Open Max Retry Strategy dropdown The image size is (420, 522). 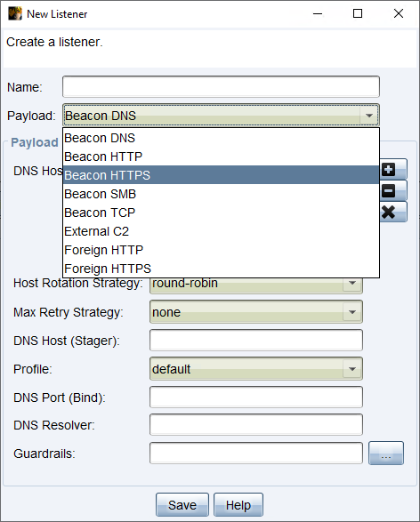tap(352, 312)
